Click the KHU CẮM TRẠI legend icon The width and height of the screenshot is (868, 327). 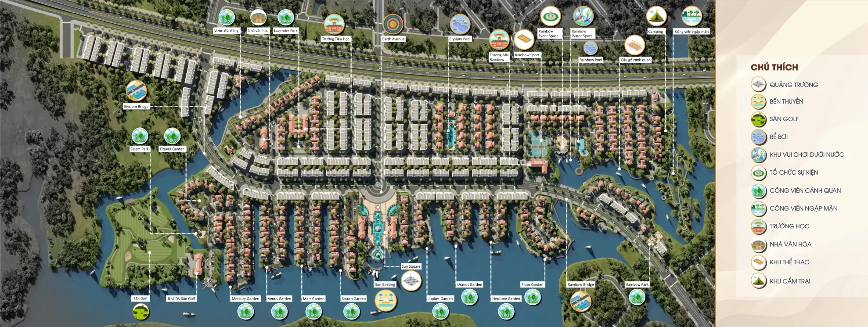(758, 281)
